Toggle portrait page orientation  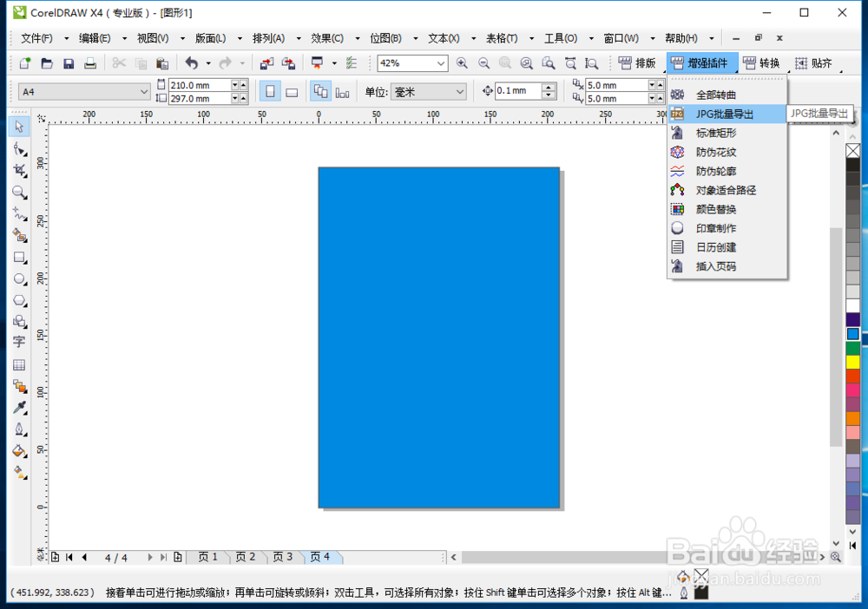(271, 91)
